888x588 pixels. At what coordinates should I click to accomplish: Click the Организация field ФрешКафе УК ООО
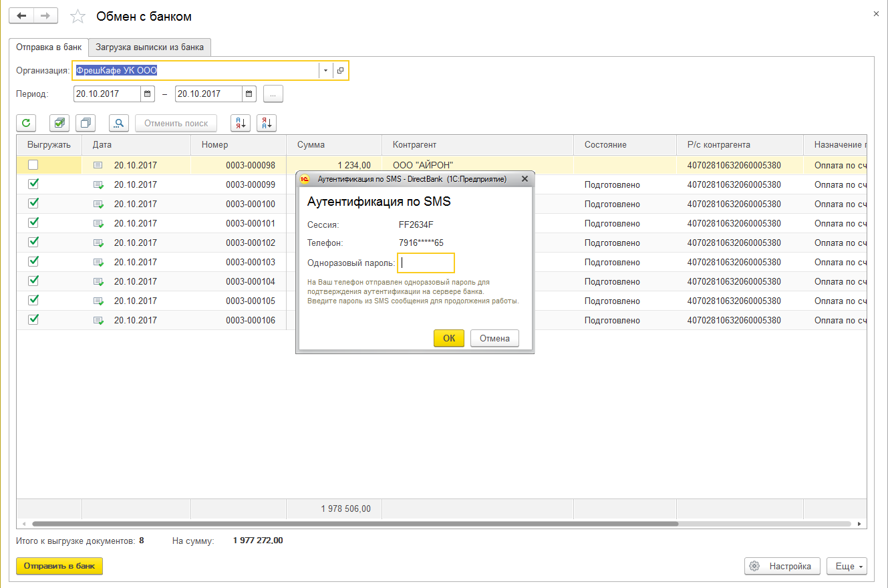[195, 71]
